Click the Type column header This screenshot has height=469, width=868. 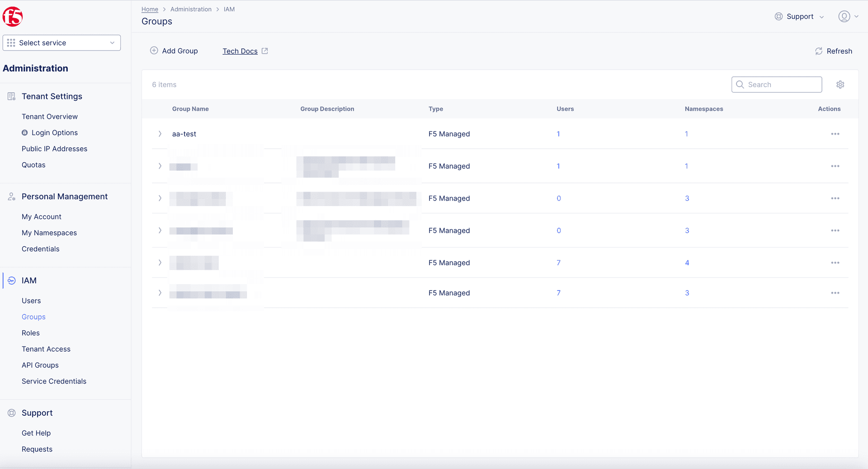pos(436,109)
